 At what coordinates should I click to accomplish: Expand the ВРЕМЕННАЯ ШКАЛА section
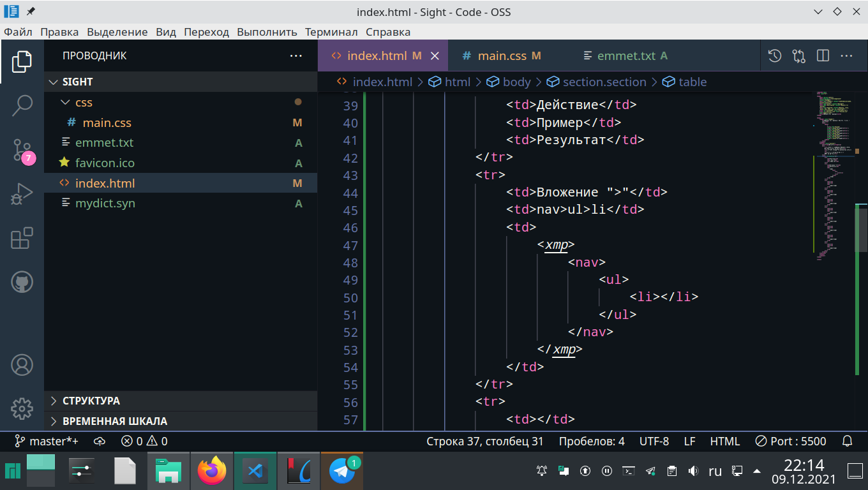[114, 421]
